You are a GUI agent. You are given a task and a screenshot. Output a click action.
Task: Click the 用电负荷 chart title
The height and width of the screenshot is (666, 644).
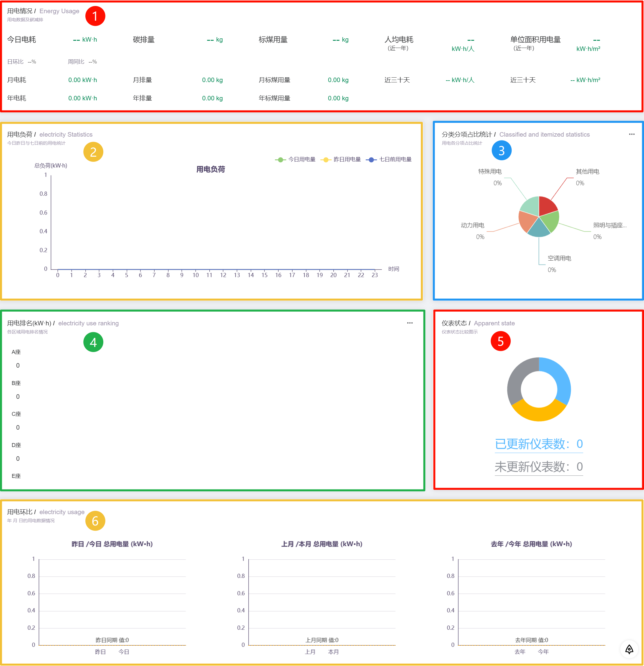point(211,169)
